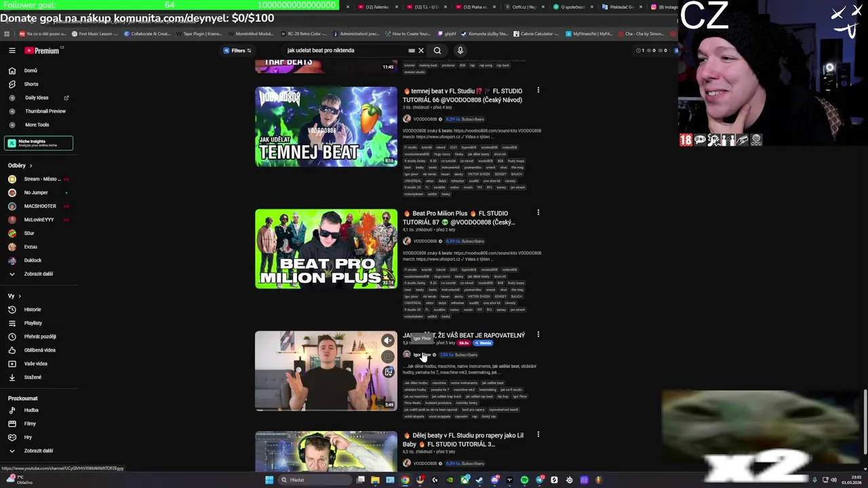868x488 pixels.
Task: Open the 'Beat Pro Milion Plus' video title
Action: [x=459, y=218]
